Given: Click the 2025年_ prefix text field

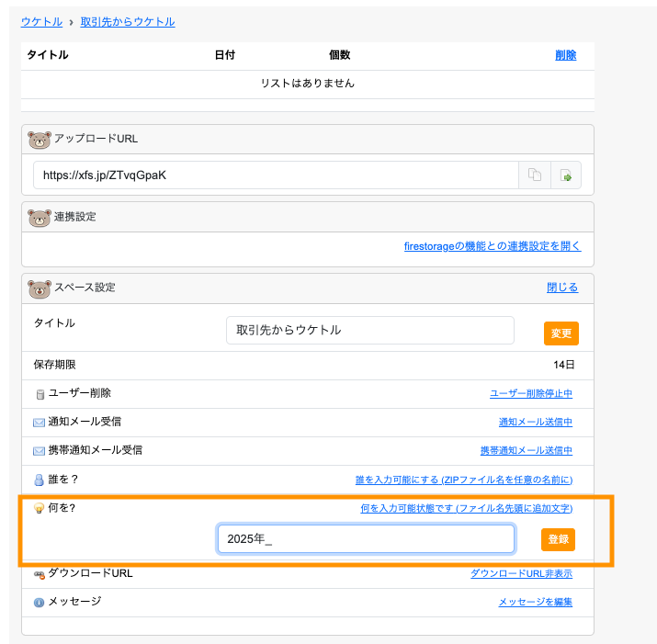Looking at the screenshot, I should (366, 539).
